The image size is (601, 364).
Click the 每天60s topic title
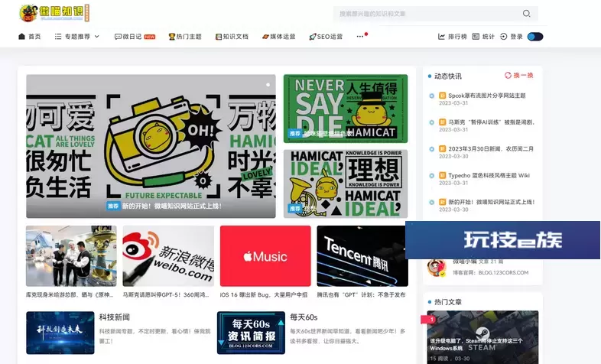pyautogui.click(x=304, y=317)
